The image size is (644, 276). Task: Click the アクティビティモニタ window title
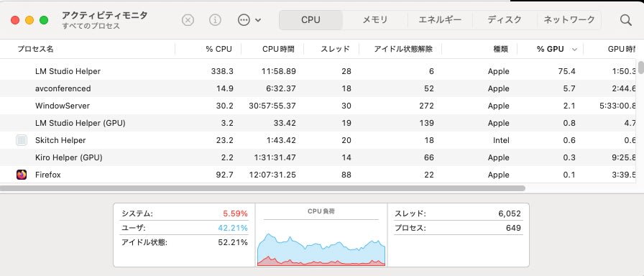(x=104, y=15)
